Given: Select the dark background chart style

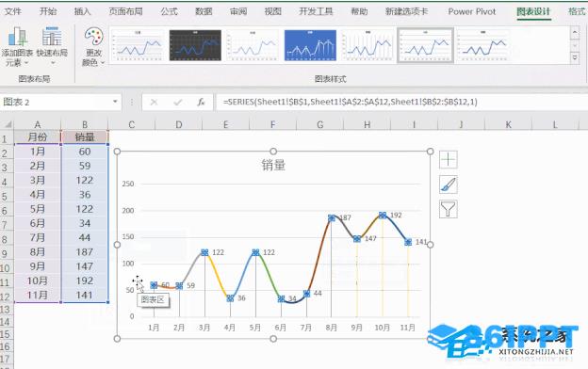Looking at the screenshot, I should tap(195, 45).
